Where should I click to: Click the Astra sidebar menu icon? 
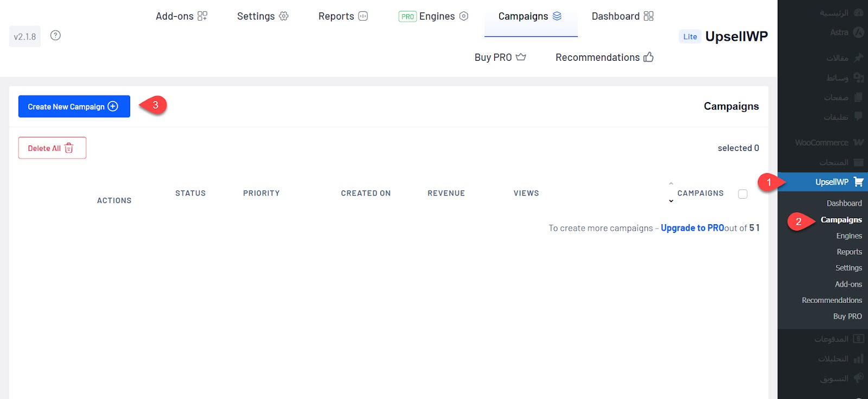pyautogui.click(x=858, y=33)
